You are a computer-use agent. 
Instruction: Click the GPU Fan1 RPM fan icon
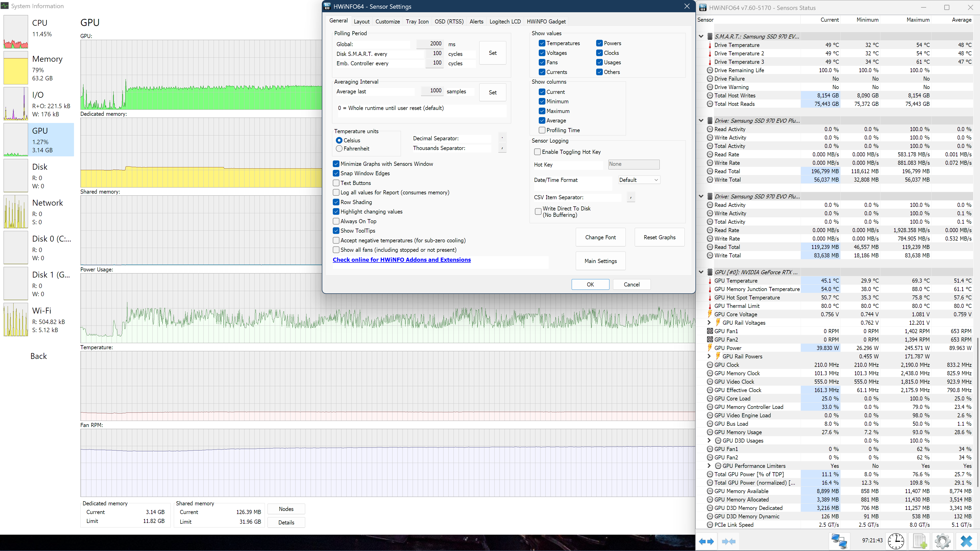pos(710,331)
